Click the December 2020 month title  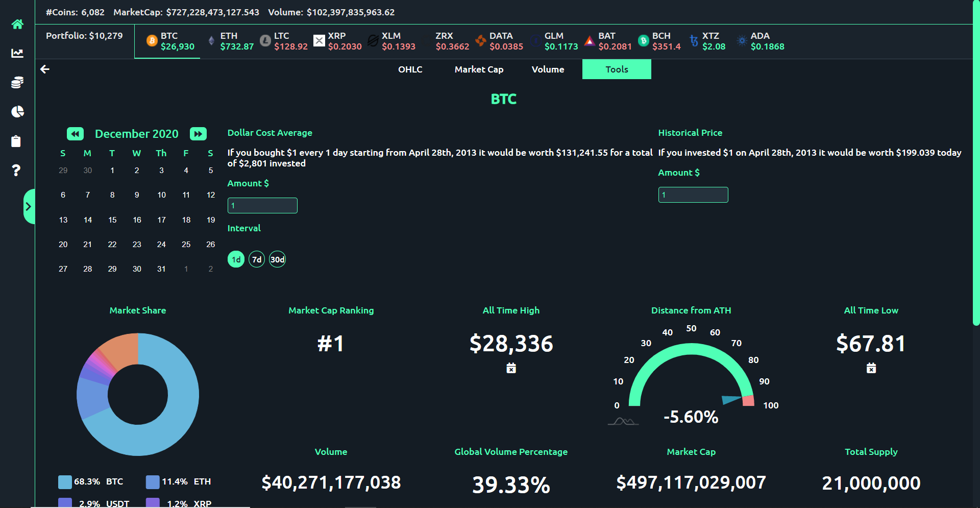click(x=137, y=134)
